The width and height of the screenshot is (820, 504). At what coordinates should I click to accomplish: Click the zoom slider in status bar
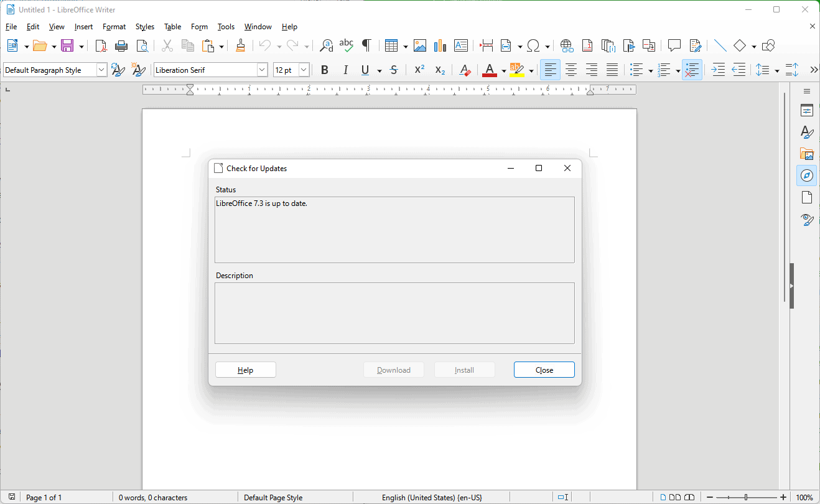[746, 497]
